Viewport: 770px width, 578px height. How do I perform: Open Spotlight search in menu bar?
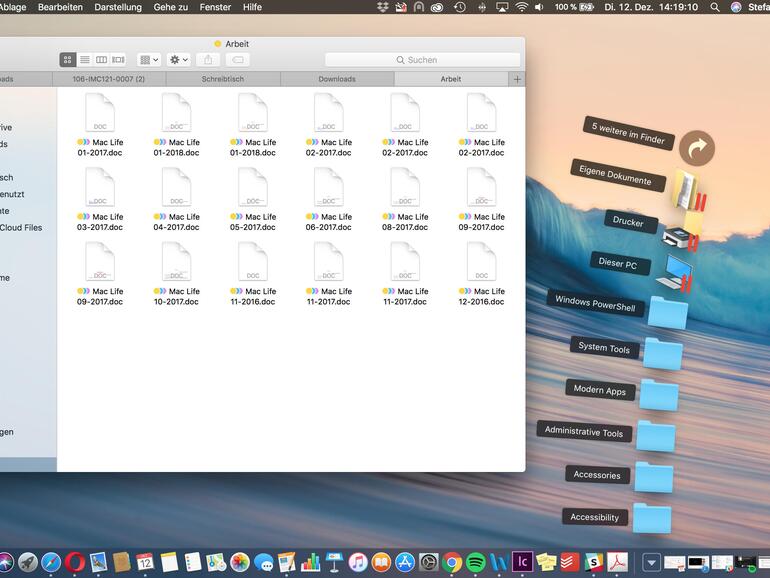click(x=715, y=7)
